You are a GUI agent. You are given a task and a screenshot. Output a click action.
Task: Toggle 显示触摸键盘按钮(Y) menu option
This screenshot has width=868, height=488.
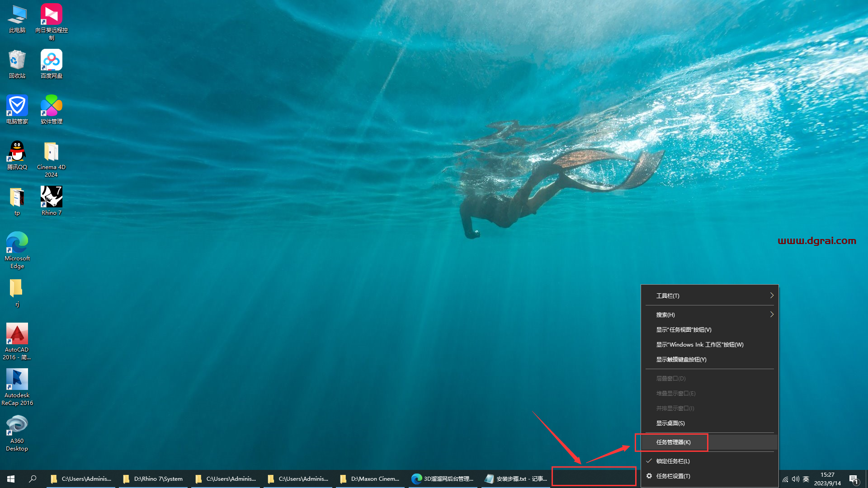(x=710, y=359)
